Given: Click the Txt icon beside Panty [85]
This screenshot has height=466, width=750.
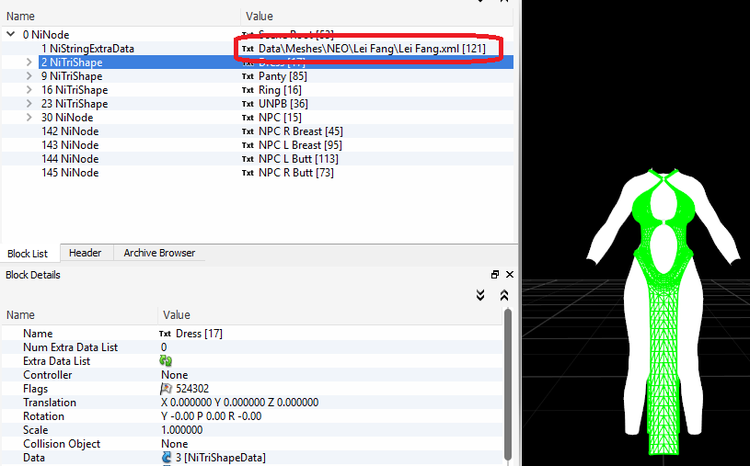Looking at the screenshot, I should click(248, 77).
